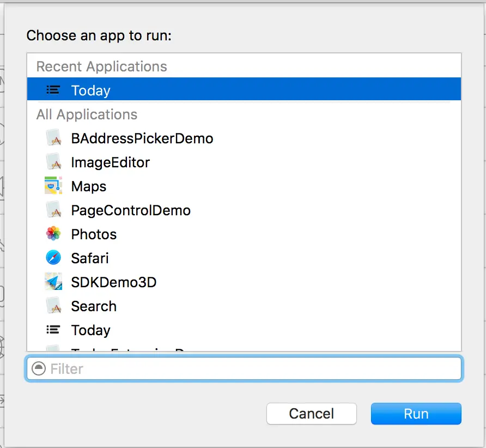Select Photos in the app list
Screen dimensions: 486x448
(244, 234)
